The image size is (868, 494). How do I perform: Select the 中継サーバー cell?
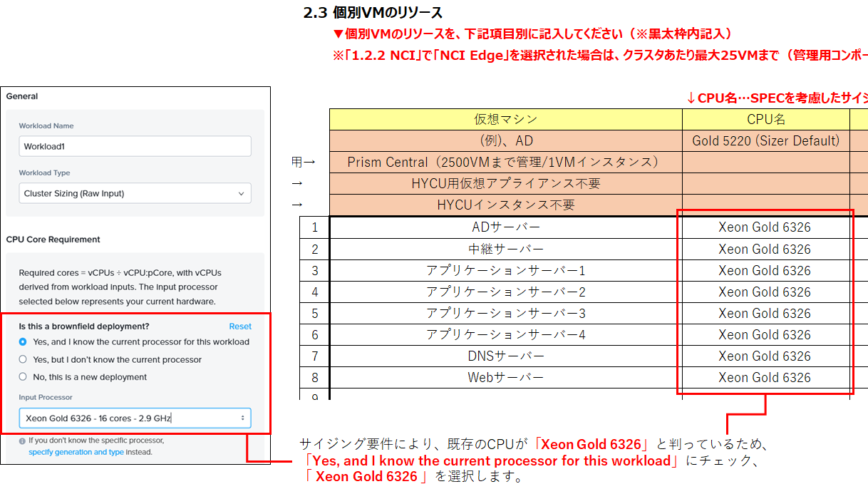coord(505,249)
